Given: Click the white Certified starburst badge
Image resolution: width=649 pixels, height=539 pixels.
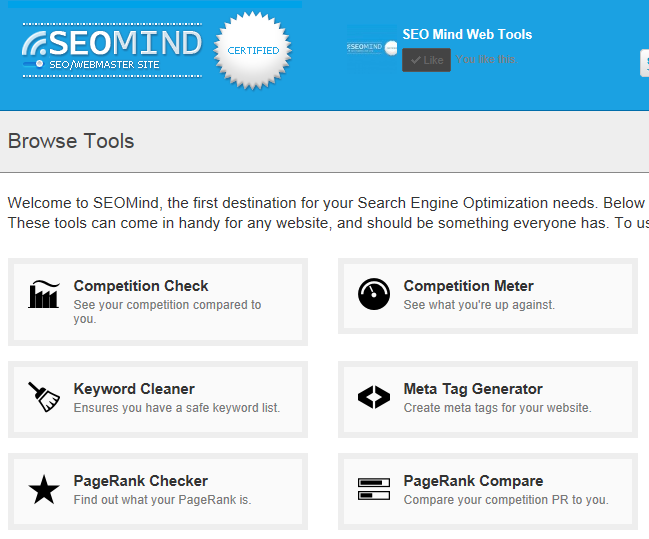Looking at the screenshot, I should pos(253,50).
